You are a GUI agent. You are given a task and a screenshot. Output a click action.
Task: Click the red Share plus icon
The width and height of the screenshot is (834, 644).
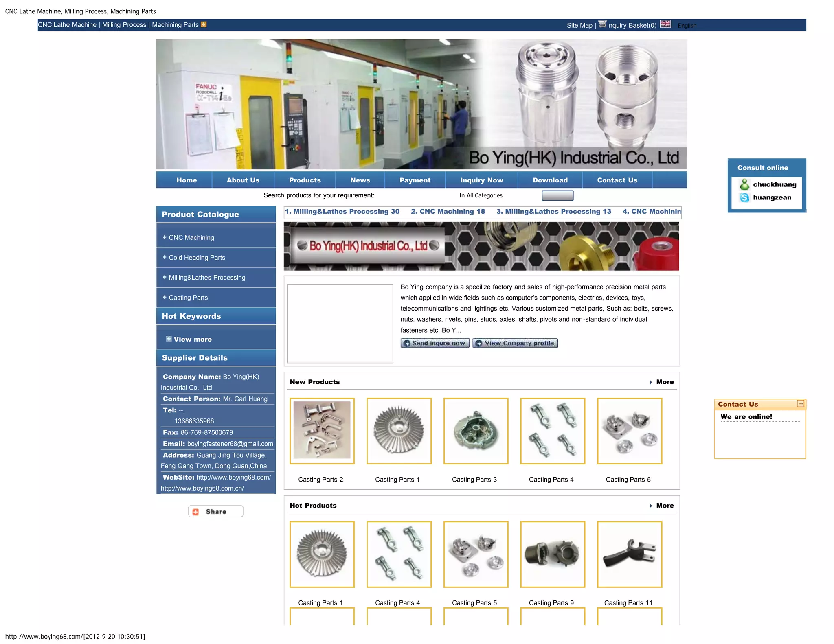(196, 512)
